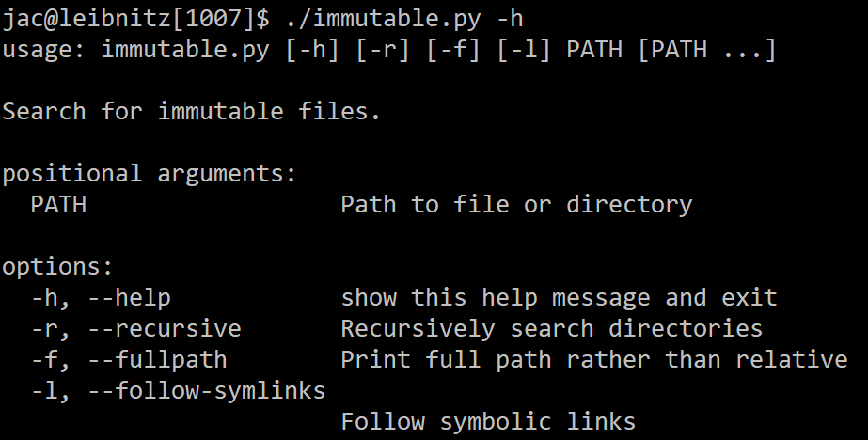Click the "-h, --help" option
Image resolution: width=868 pixels, height=440 pixels.
(x=101, y=297)
